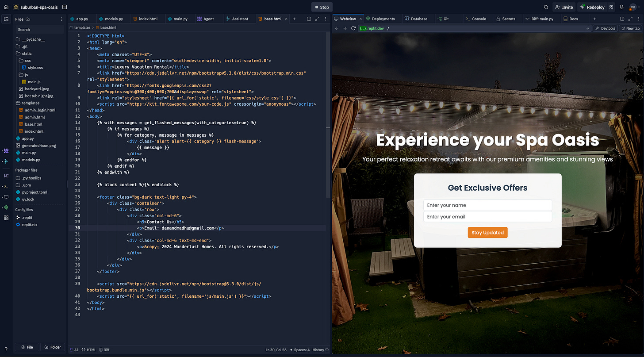
Task: Open the all-tools grid icon in left rail
Action: [x=6, y=218]
